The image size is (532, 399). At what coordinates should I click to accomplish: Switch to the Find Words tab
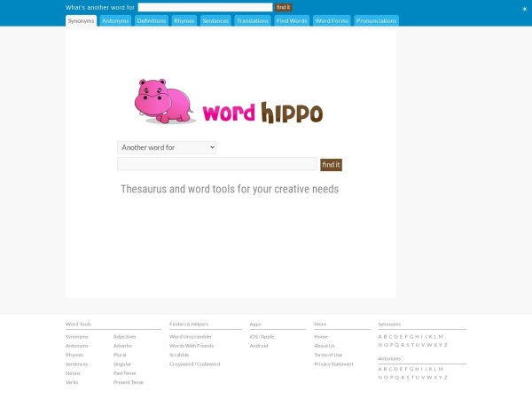coord(292,20)
